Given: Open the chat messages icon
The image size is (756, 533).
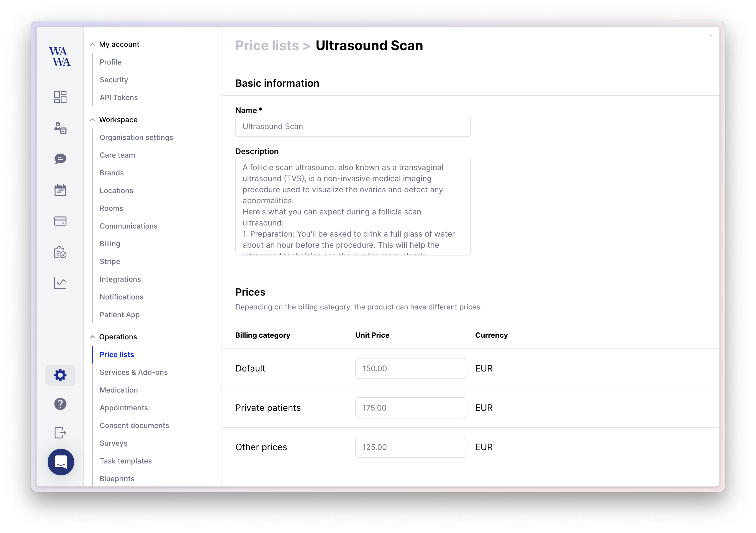Looking at the screenshot, I should [x=60, y=159].
